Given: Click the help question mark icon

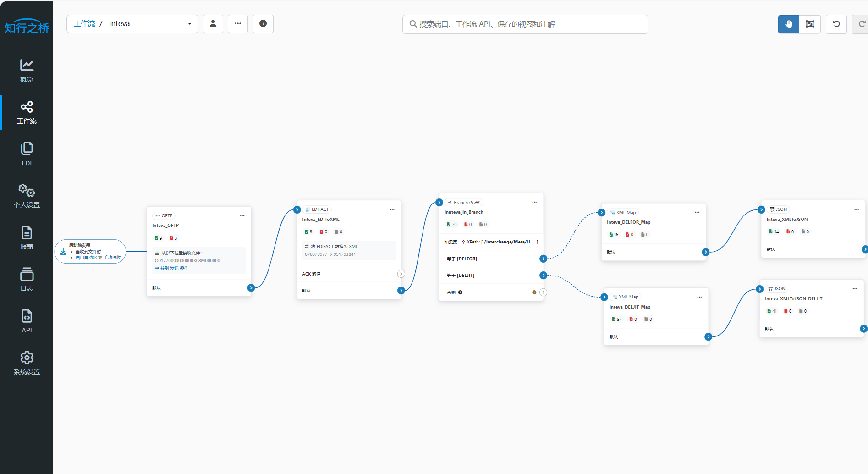Looking at the screenshot, I should (x=263, y=24).
